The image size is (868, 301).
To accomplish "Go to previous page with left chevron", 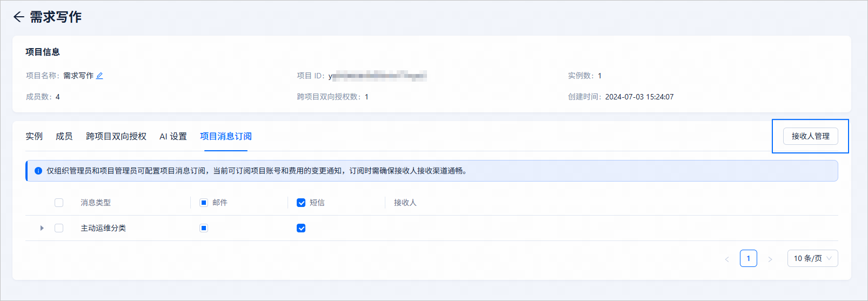I will pos(727,259).
